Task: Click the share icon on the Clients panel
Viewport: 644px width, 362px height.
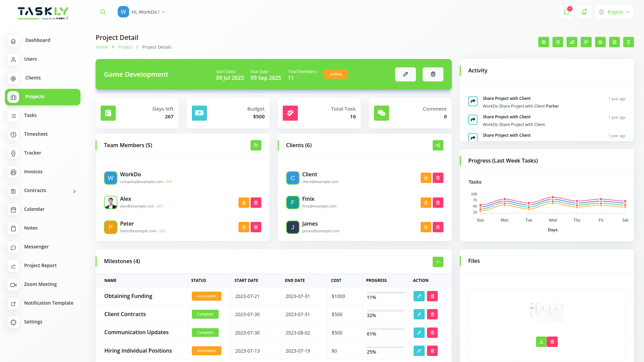Action: click(x=438, y=145)
